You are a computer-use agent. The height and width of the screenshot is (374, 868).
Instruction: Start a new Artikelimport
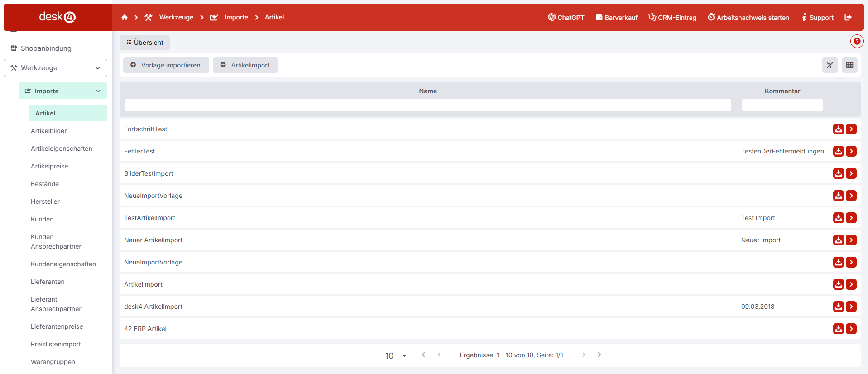[245, 65]
